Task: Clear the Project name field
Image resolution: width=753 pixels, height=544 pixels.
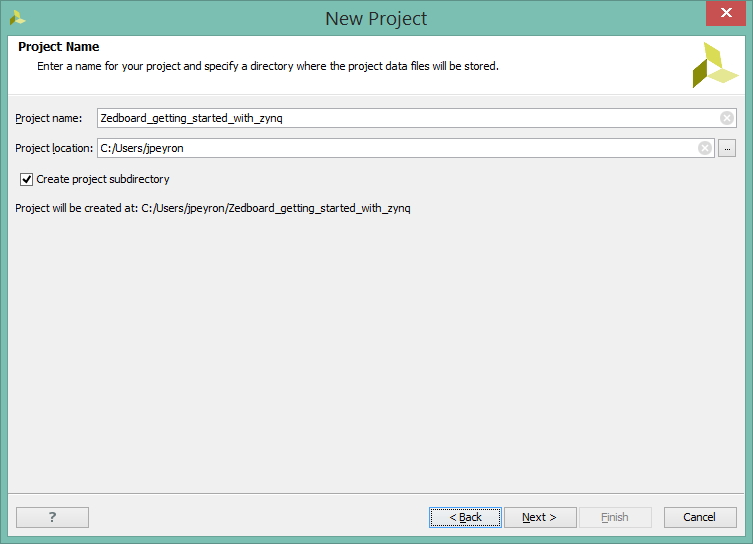Action: point(727,118)
